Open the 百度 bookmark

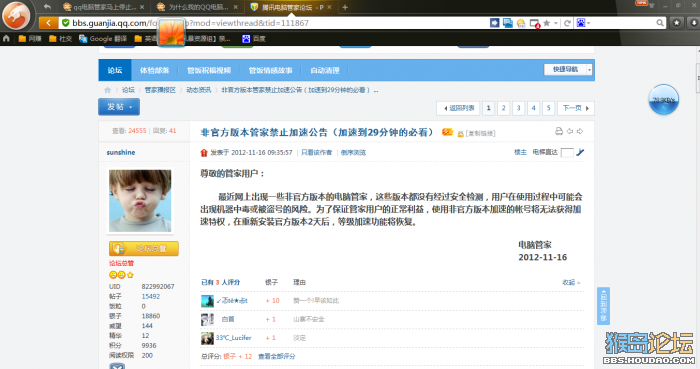254,39
